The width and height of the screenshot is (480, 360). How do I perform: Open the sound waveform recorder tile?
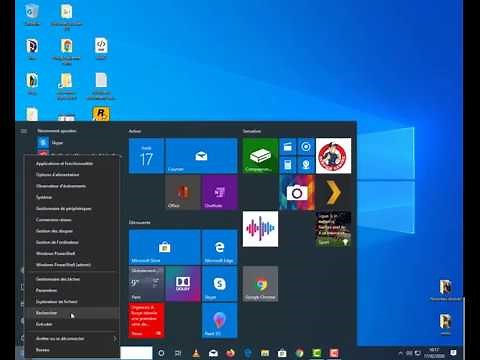coord(260,229)
